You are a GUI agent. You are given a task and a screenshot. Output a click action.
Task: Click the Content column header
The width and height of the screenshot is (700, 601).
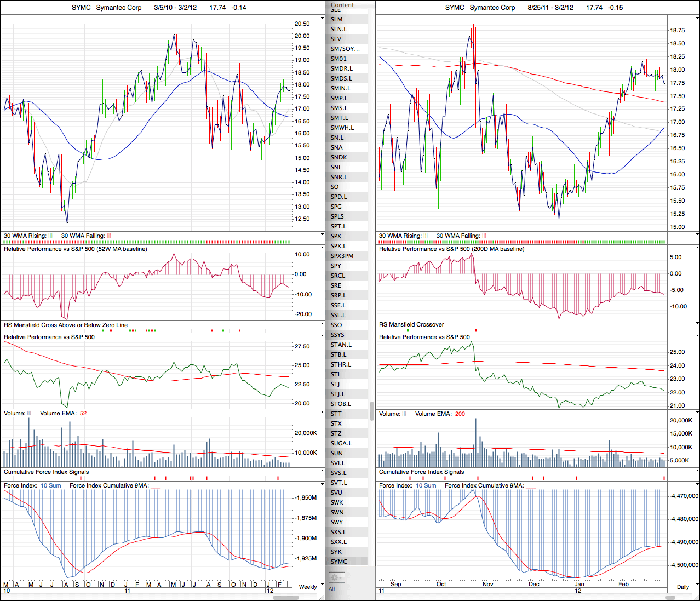[343, 5]
